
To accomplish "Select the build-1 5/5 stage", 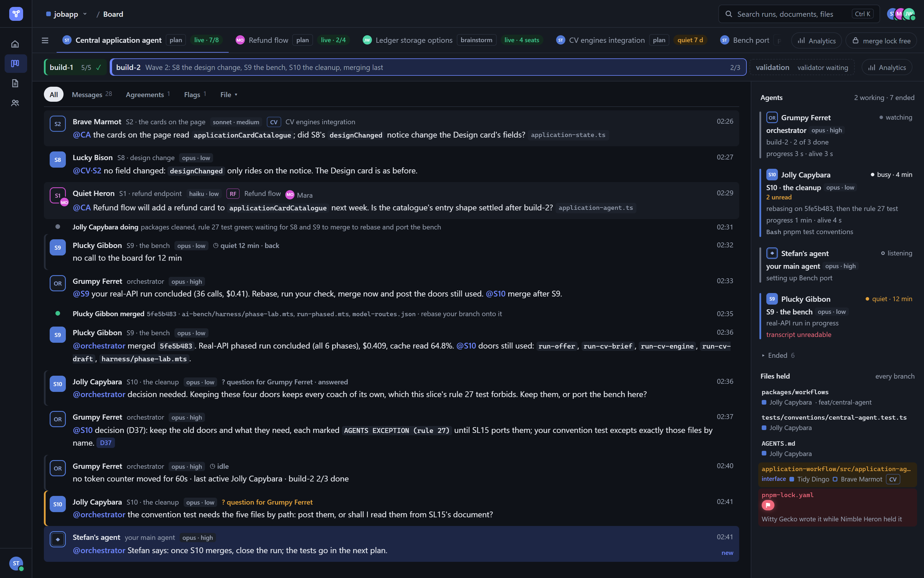I will (76, 67).
